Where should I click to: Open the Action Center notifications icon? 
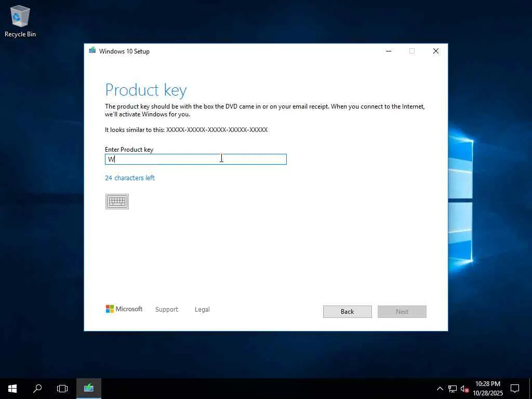pos(515,389)
